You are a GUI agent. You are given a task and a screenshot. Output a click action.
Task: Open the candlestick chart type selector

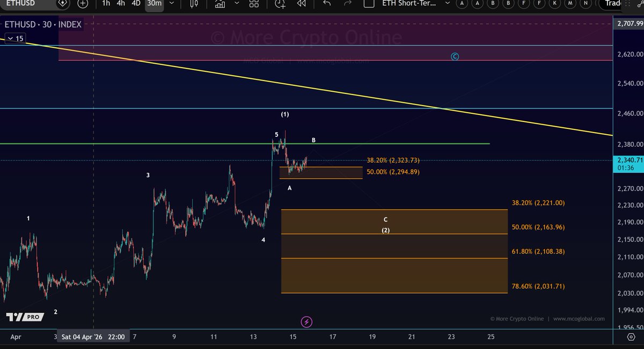[194, 3]
